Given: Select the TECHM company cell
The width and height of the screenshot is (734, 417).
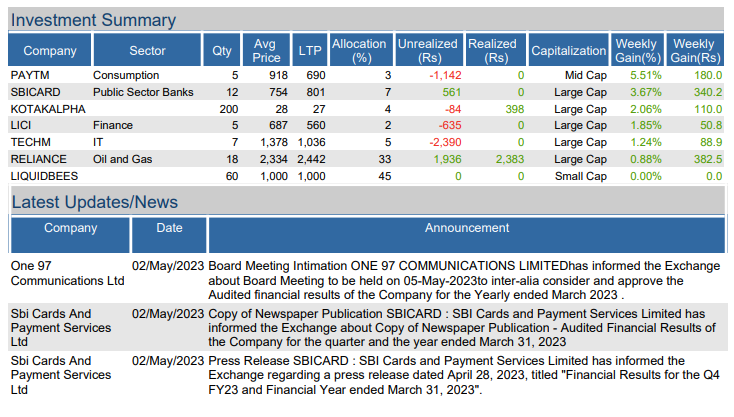Looking at the screenshot, I should pyautogui.click(x=30, y=142).
